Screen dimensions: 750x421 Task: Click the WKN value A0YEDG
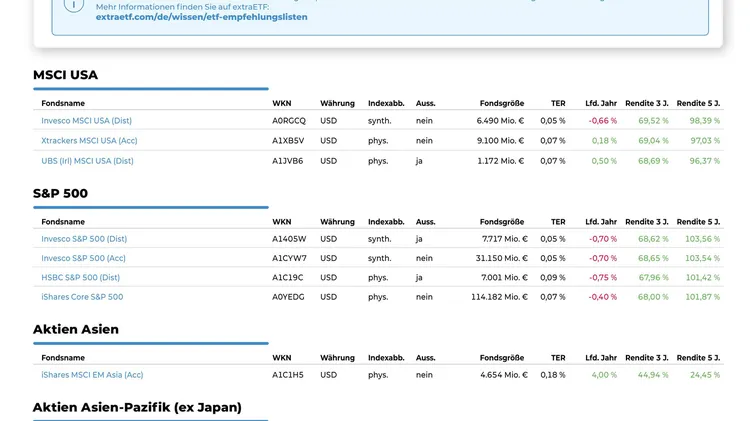click(x=288, y=297)
